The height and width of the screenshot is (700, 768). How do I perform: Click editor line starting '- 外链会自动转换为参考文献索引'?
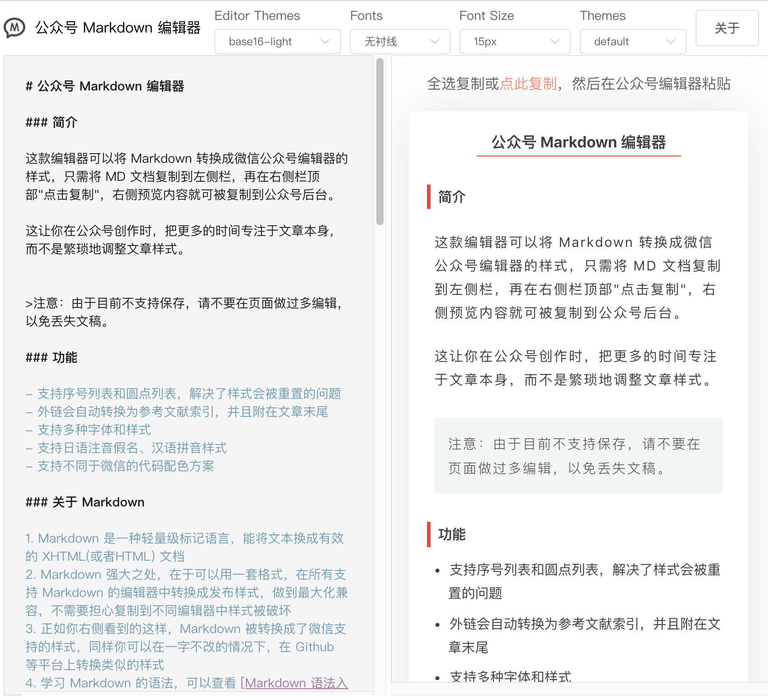pos(177,411)
